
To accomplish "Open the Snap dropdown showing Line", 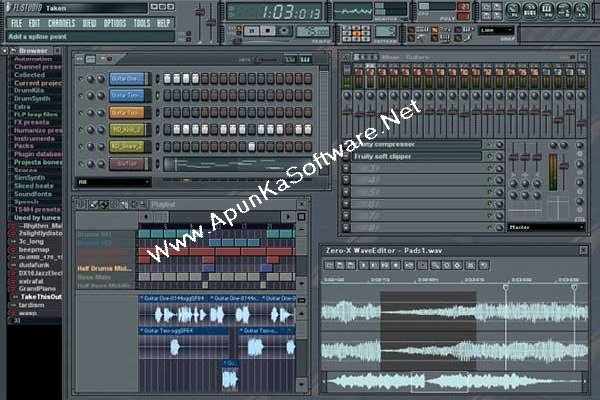I will point(496,30).
